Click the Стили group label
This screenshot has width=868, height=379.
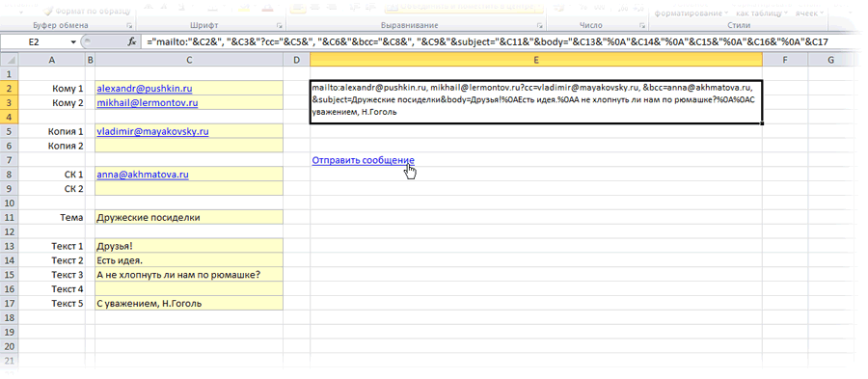(x=739, y=25)
